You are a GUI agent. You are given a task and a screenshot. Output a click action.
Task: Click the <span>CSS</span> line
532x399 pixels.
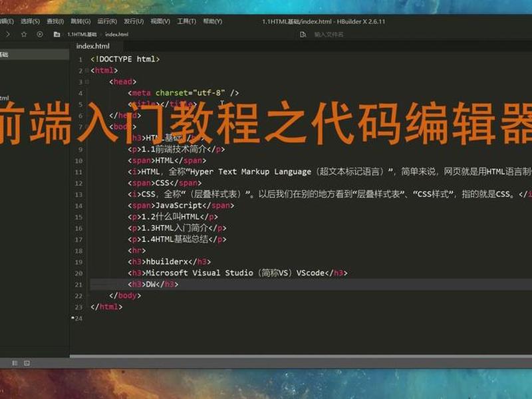click(x=164, y=183)
